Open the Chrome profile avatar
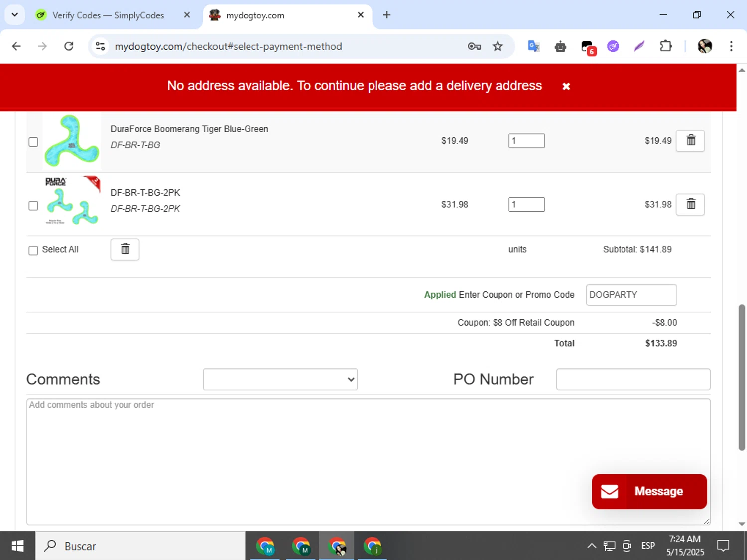The image size is (747, 560). pos(705,46)
